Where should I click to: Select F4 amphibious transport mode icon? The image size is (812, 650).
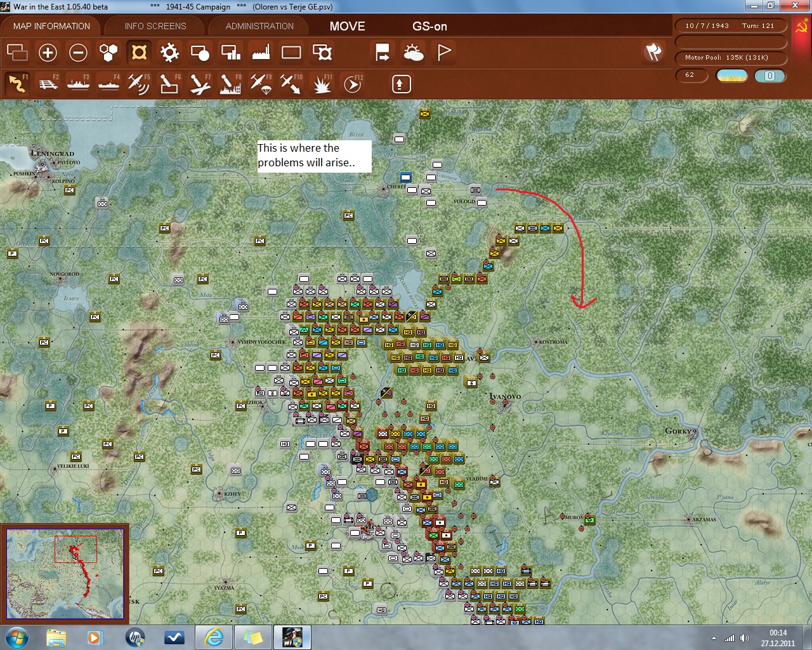[x=108, y=84]
